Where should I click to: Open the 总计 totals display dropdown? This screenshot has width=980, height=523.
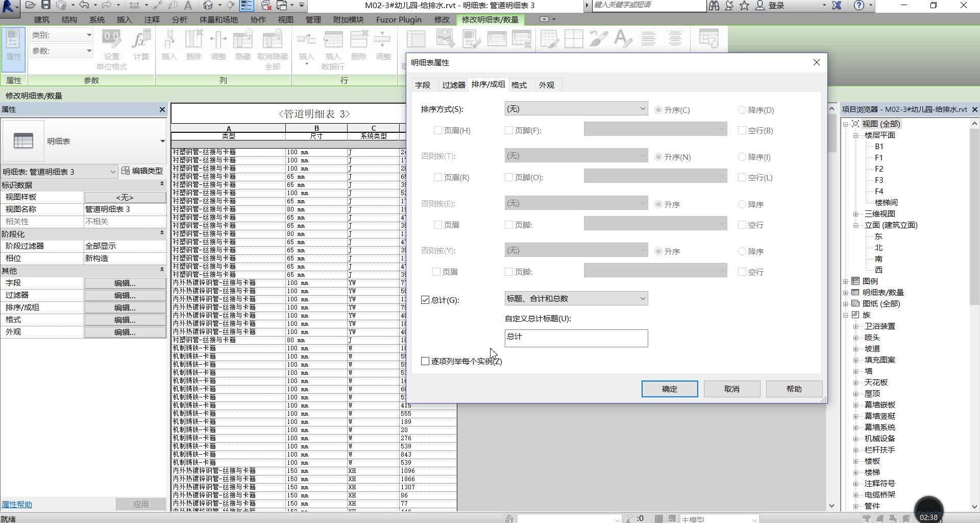pyautogui.click(x=576, y=298)
